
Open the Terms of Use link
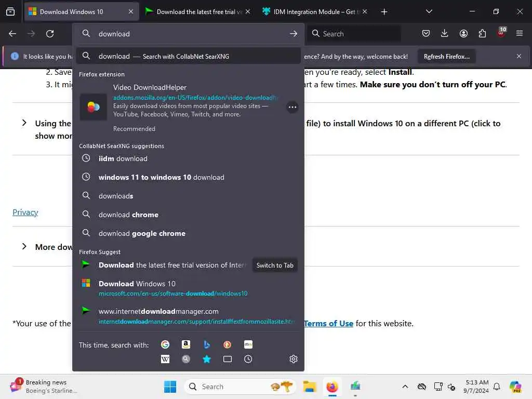click(x=328, y=323)
